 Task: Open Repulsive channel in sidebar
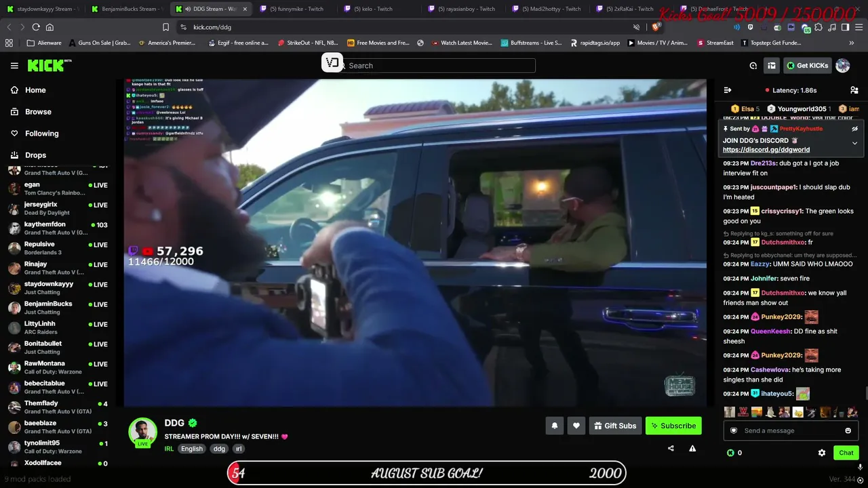pyautogui.click(x=58, y=248)
